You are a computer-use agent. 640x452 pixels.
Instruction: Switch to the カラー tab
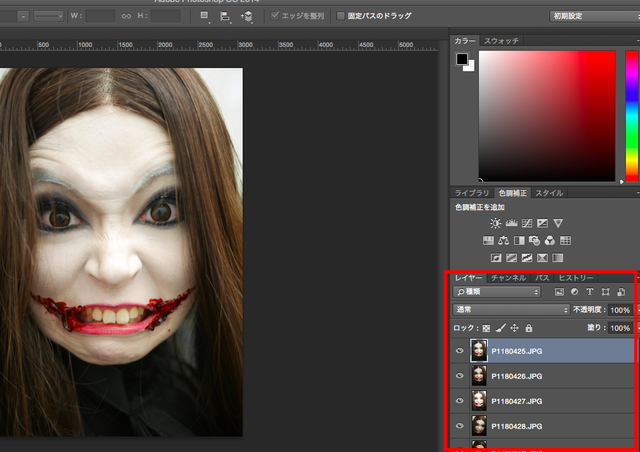[x=465, y=41]
